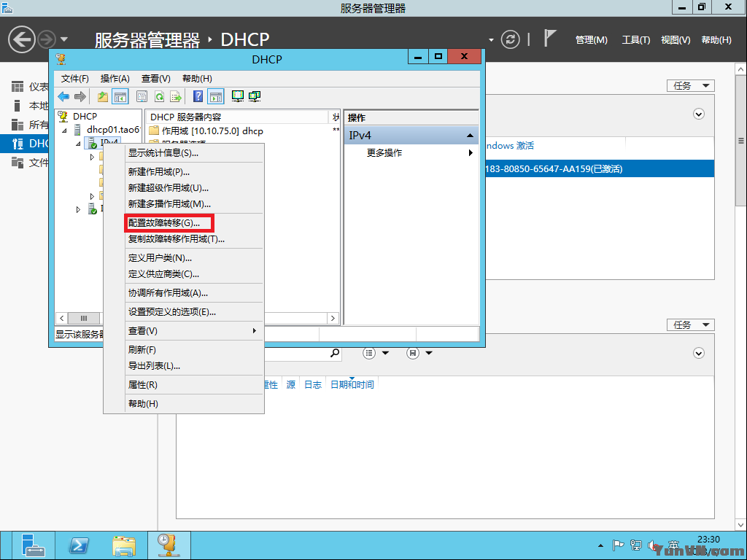
Task: Open the upper 任务 dropdown in Server Manager
Action: (x=691, y=86)
